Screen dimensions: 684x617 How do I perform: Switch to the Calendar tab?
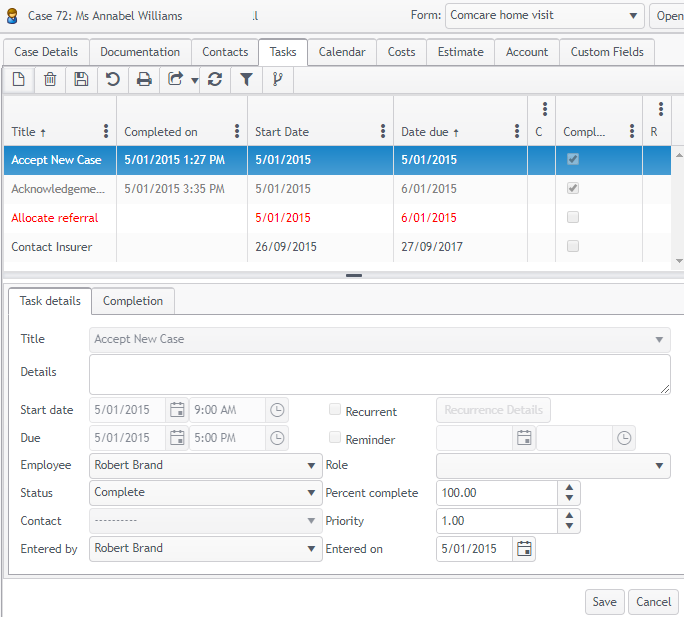(341, 52)
